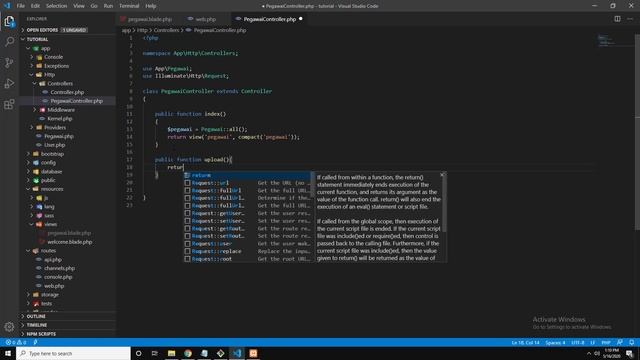Open the Terminal menu

click(129, 6)
